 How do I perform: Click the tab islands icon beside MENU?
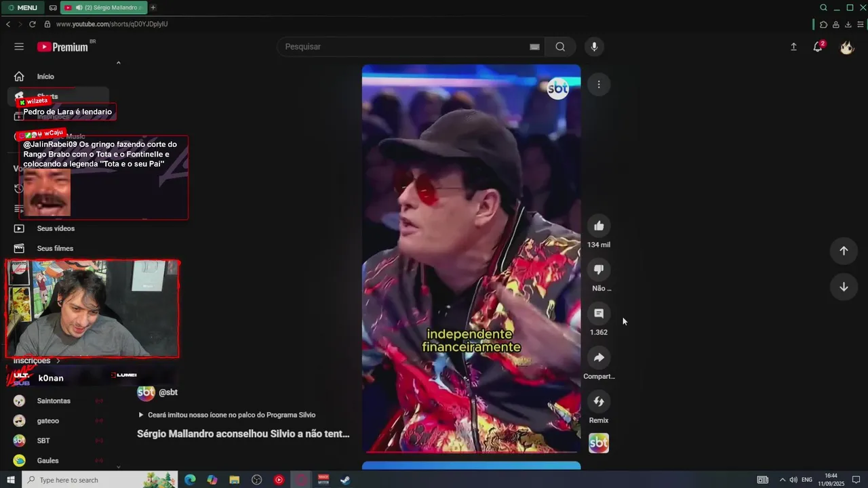tap(53, 7)
